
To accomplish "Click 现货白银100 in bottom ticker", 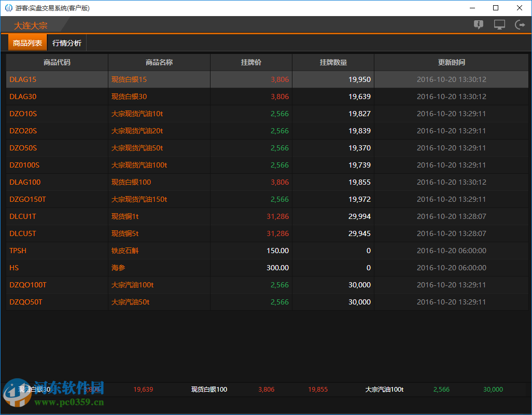I will (209, 390).
